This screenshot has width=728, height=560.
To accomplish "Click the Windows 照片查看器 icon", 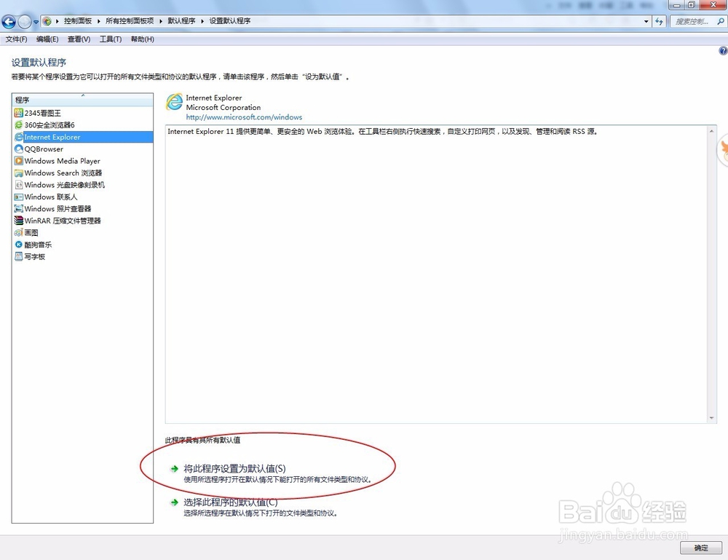I will pos(19,209).
